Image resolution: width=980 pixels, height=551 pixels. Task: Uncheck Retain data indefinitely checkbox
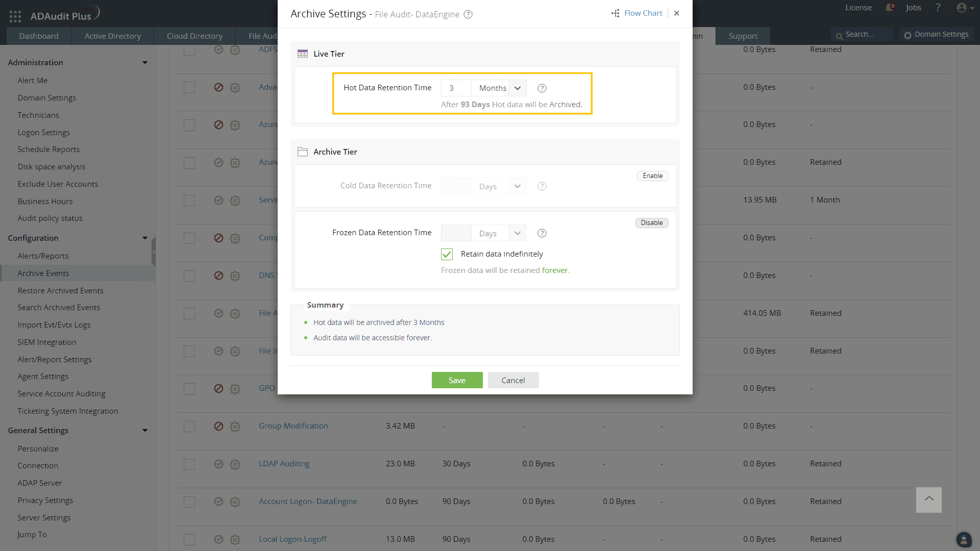pyautogui.click(x=447, y=254)
